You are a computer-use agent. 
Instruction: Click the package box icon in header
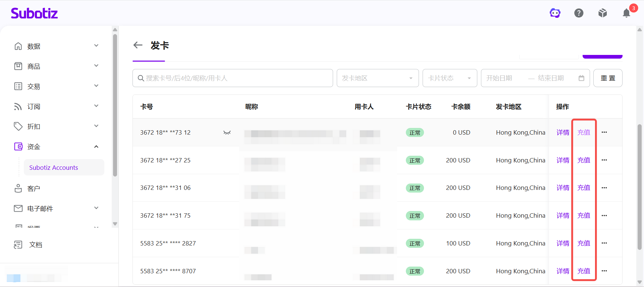click(603, 13)
